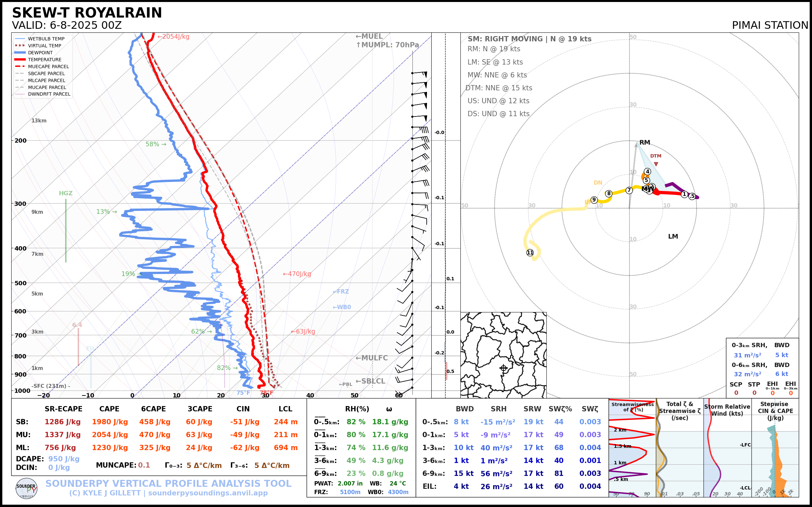Viewport: 812px width, 507px height.
Task: Click the Storm Relative Wind panel header
Action: coord(727,410)
